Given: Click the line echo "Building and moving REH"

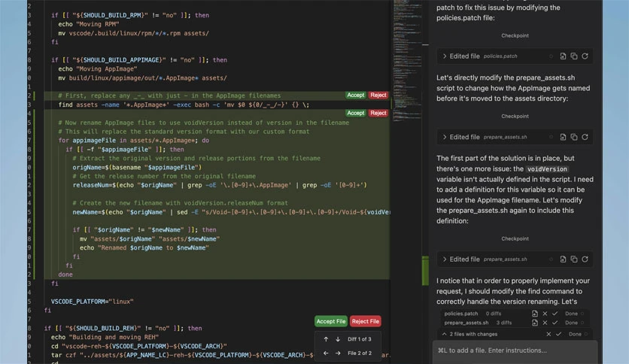Looking at the screenshot, I should 105,337.
